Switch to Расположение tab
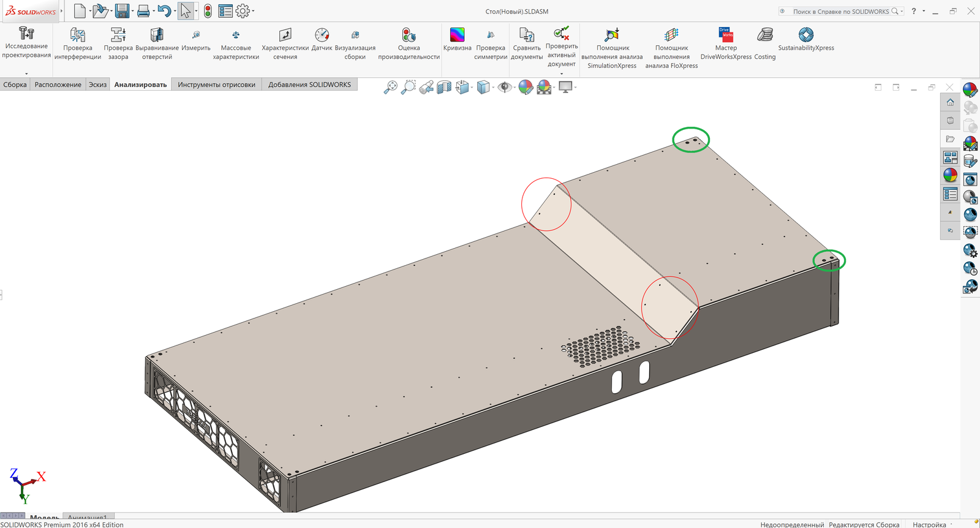Viewport: 980px width, 528px height. point(58,85)
